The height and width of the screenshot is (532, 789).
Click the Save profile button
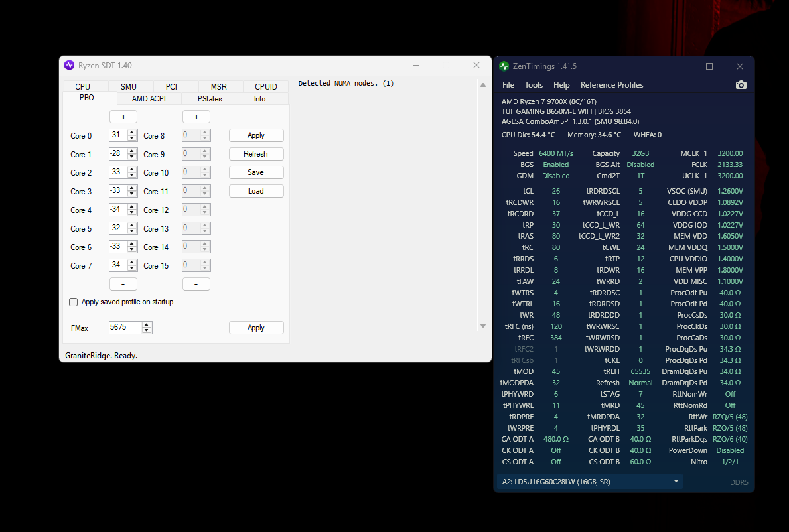click(x=256, y=172)
